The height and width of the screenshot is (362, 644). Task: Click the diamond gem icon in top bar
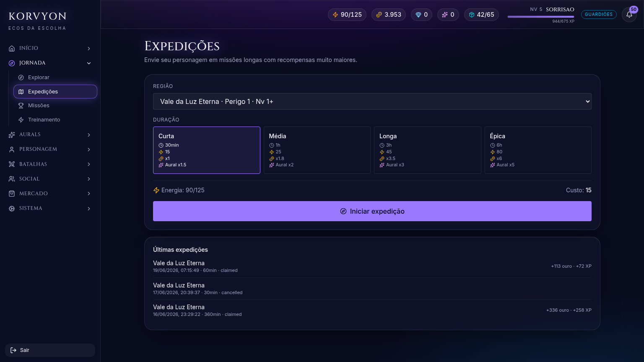[x=418, y=15]
